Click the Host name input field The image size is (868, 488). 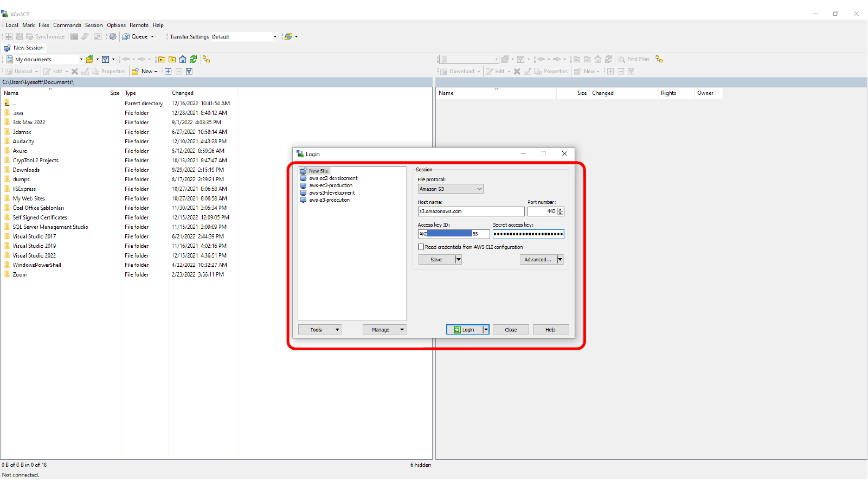(471, 211)
